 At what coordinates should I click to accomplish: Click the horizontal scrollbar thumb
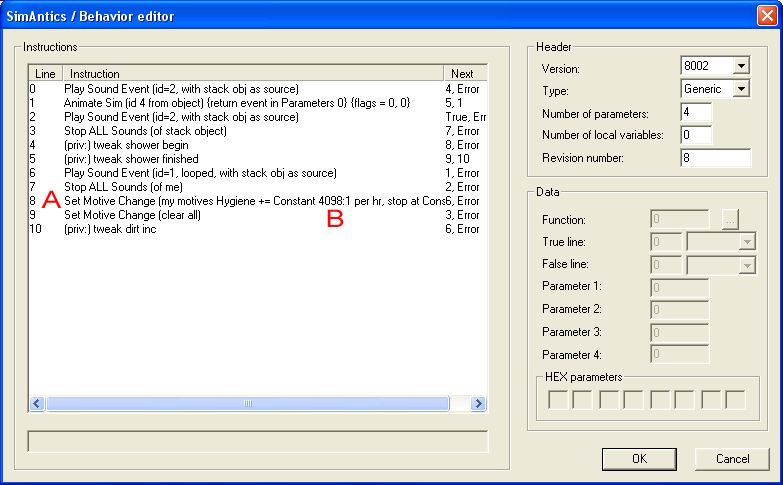248,404
